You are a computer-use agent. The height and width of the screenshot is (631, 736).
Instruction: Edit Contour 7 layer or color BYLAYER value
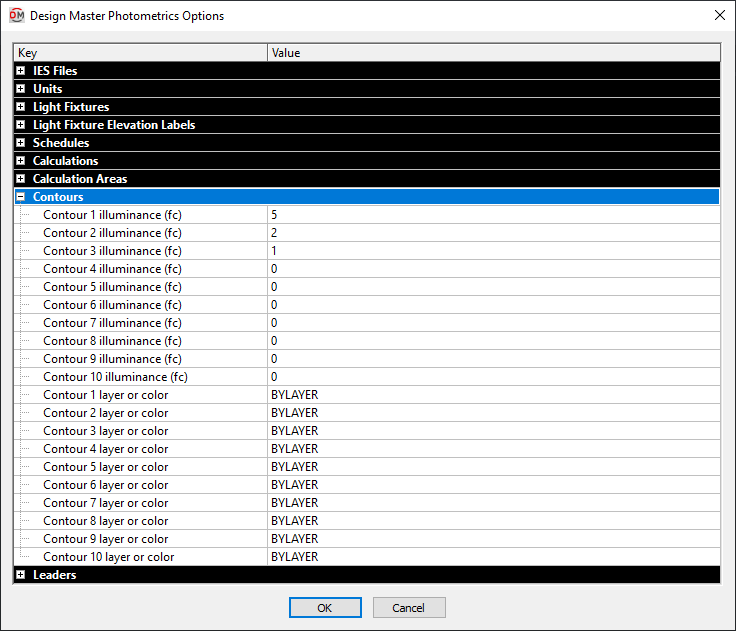click(x=494, y=503)
